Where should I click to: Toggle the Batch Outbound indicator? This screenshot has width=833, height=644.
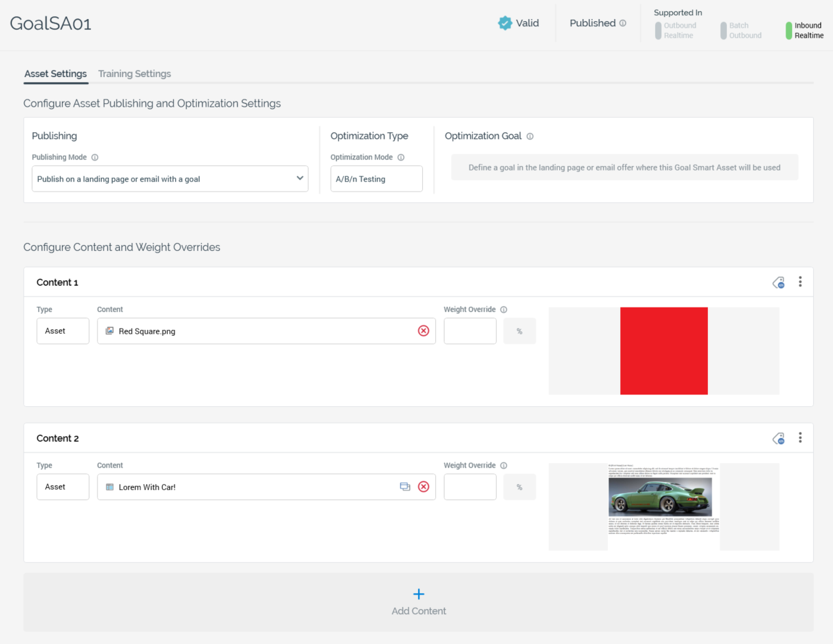(x=724, y=30)
